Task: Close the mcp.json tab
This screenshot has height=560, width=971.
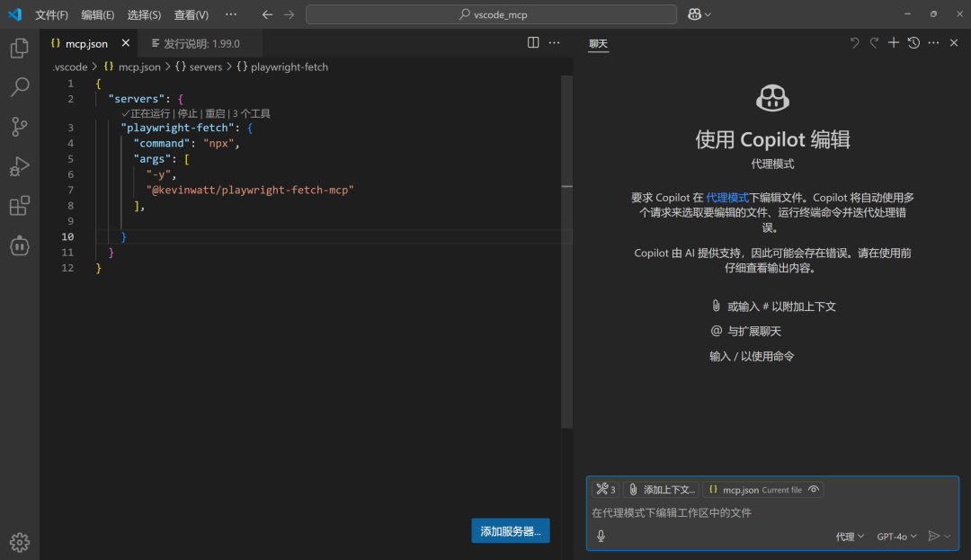Action: click(x=126, y=42)
